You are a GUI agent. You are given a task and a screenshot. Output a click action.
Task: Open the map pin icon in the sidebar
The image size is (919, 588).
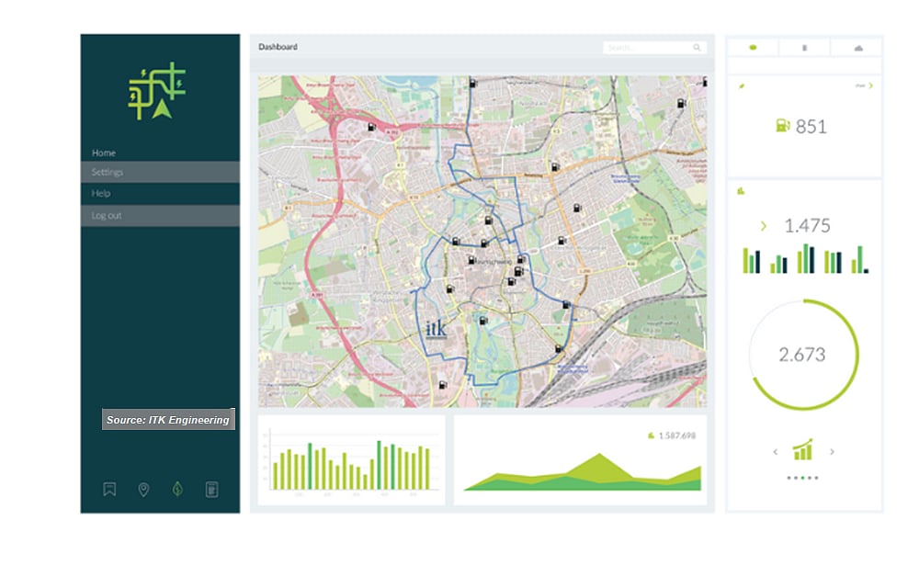[143, 490]
